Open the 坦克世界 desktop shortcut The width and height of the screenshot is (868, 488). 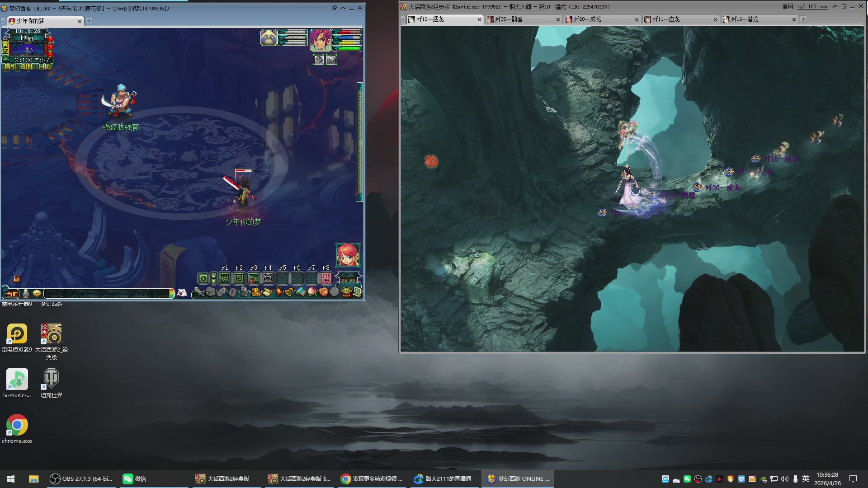(x=51, y=383)
